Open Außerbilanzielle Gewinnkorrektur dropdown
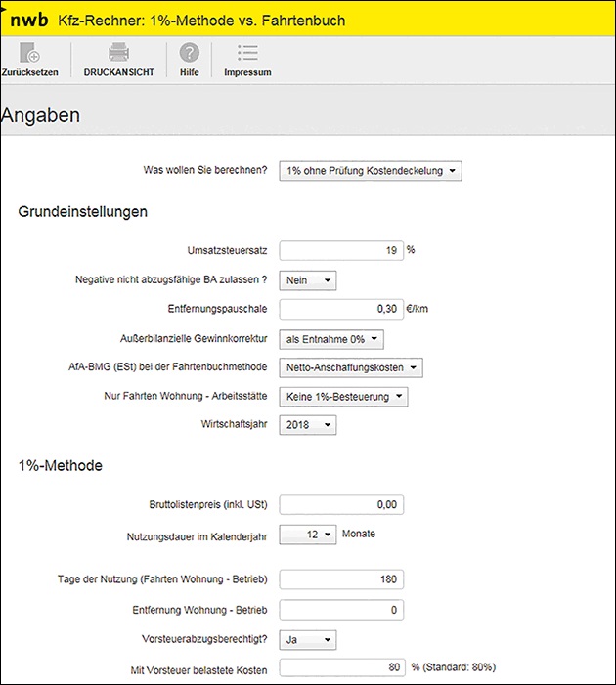This screenshot has height=685, width=616. coord(331,339)
